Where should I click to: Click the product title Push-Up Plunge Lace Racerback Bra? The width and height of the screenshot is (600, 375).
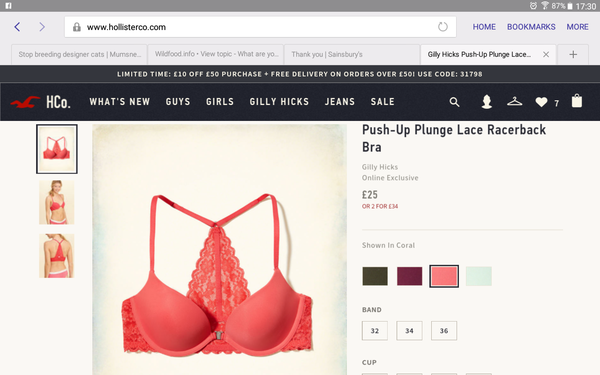tap(454, 138)
